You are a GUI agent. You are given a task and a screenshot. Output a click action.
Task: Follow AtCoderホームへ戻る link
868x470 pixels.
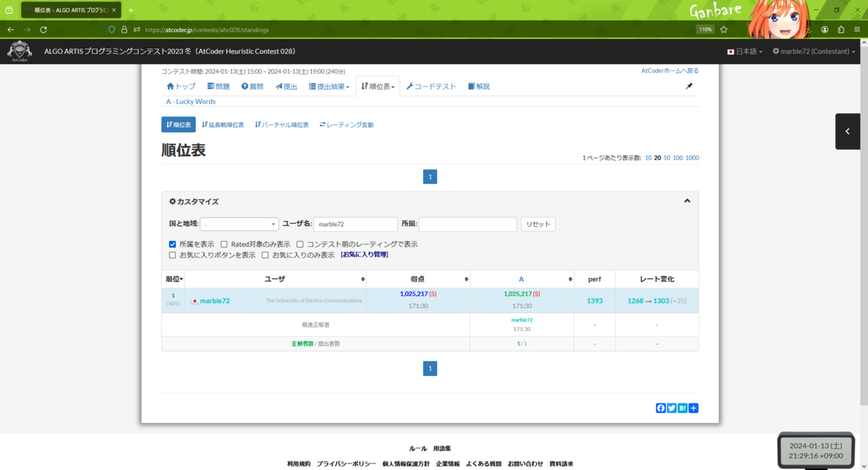point(670,71)
